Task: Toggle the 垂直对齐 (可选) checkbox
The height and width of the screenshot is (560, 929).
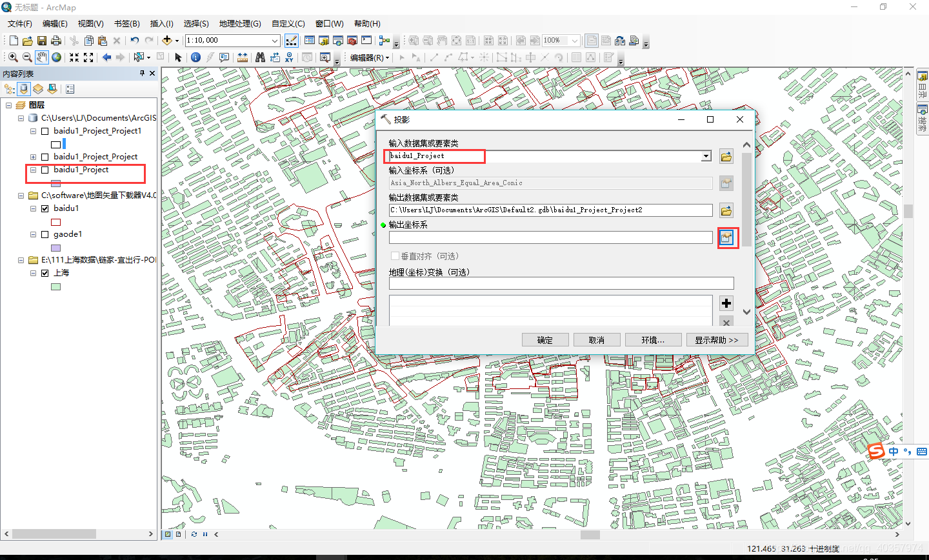Action: click(x=395, y=256)
